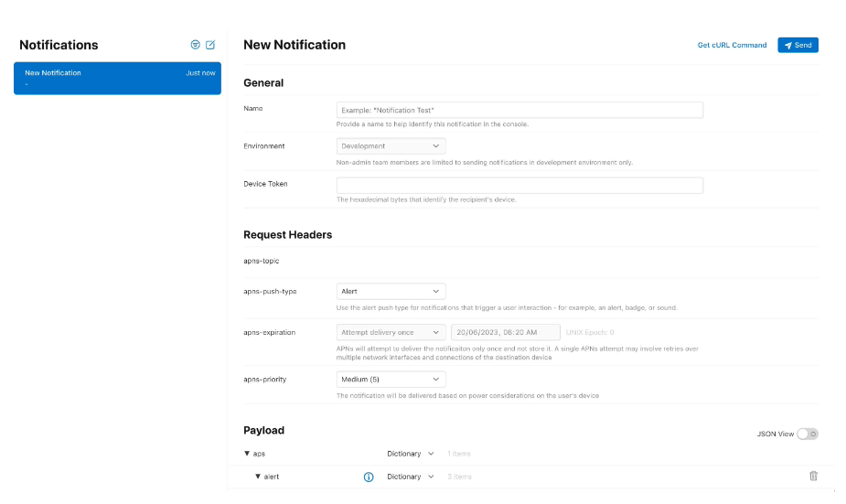Screen dimensions: 846x504
Task: Open the Environment dropdown
Action: pyautogui.click(x=391, y=146)
